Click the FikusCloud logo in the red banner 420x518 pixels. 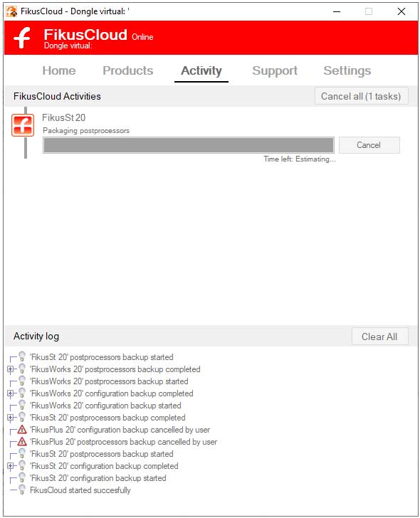(x=22, y=37)
